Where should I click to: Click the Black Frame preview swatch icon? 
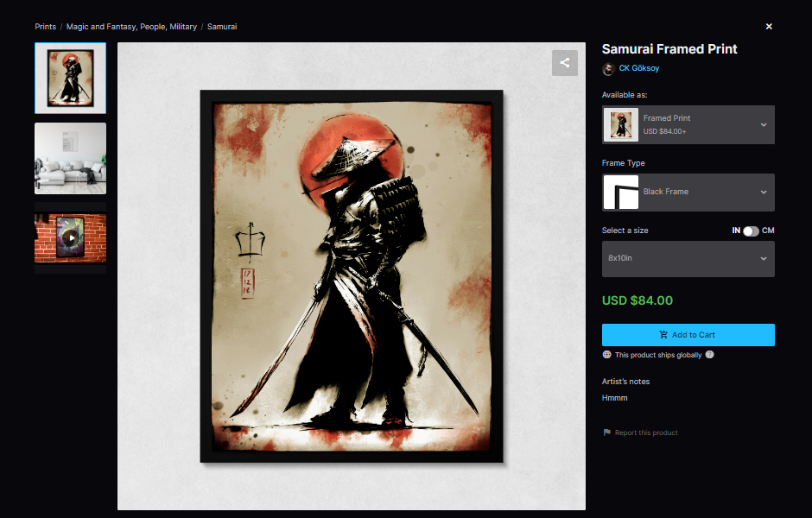click(x=621, y=192)
